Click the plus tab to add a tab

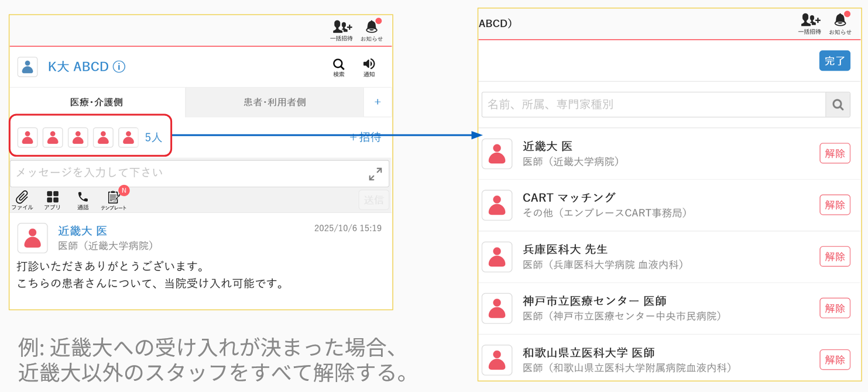[378, 102]
